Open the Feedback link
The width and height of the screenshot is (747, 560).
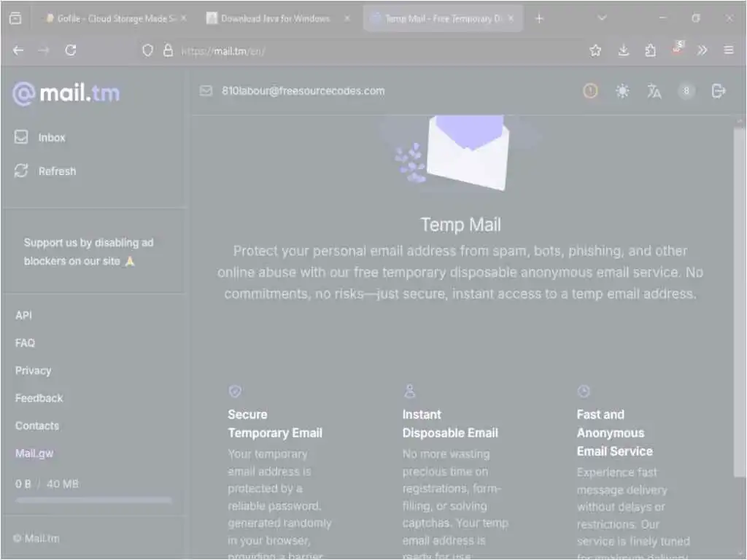pyautogui.click(x=39, y=398)
